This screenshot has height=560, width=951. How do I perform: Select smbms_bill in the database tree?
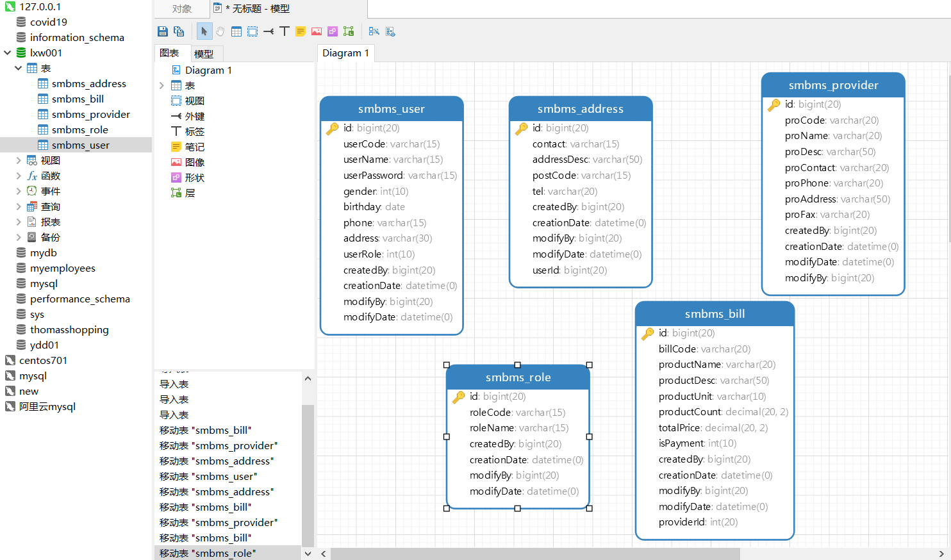coord(78,99)
